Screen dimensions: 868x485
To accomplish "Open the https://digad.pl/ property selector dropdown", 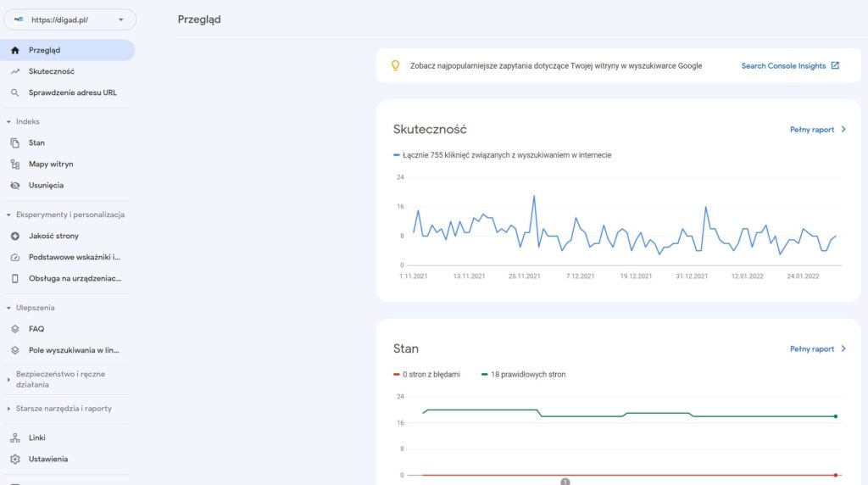I will [70, 20].
